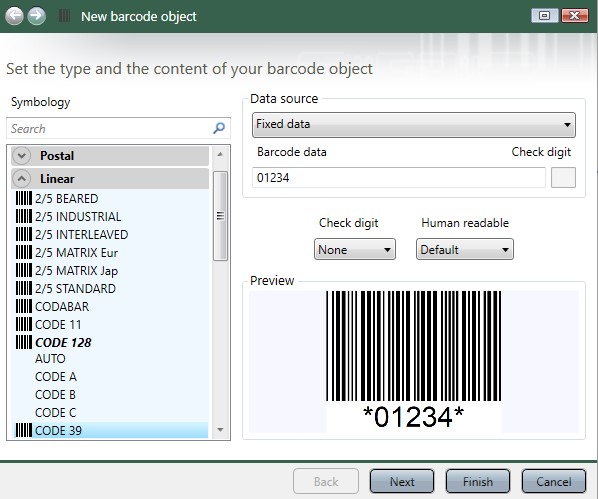Click the Next button
Viewport: 598px width, 499px height.
402,481
